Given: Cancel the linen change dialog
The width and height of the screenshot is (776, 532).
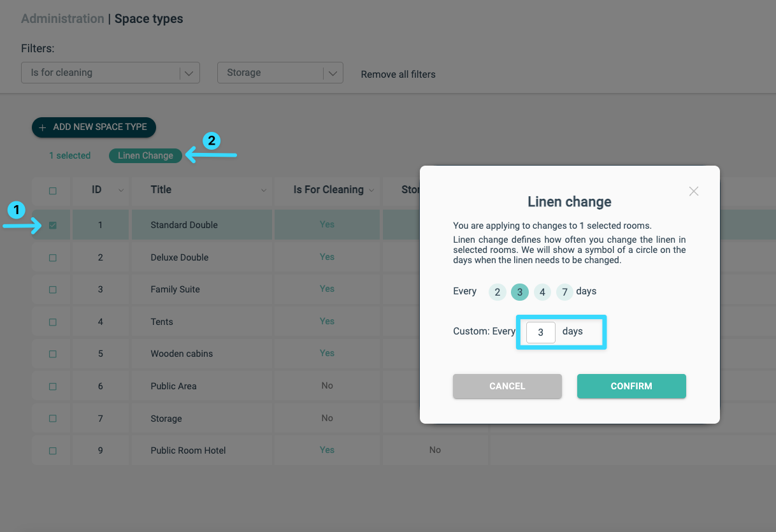Looking at the screenshot, I should (507, 386).
